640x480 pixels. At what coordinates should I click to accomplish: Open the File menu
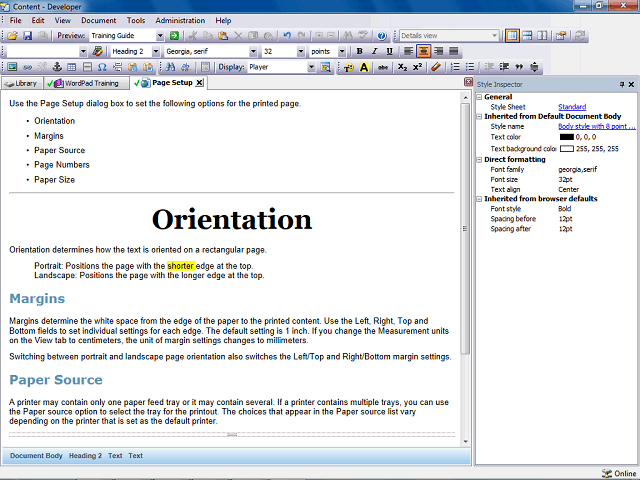coord(16,20)
